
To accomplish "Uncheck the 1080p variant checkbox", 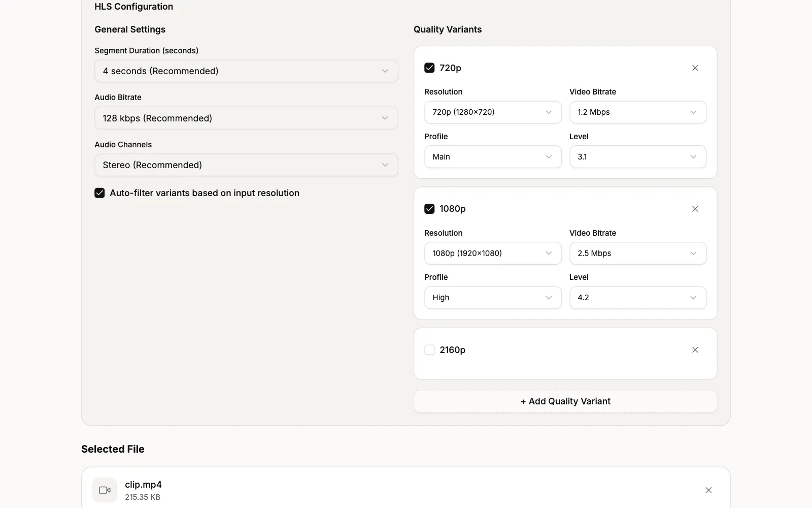I will point(429,209).
